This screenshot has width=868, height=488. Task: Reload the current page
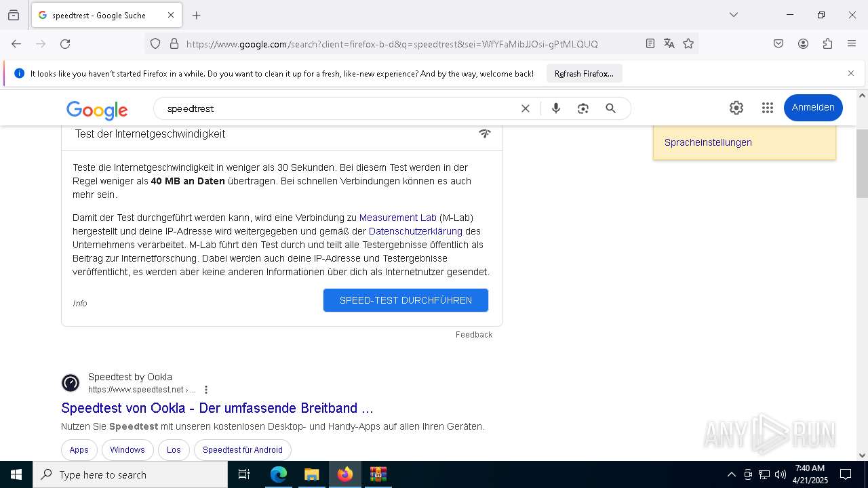(x=65, y=43)
